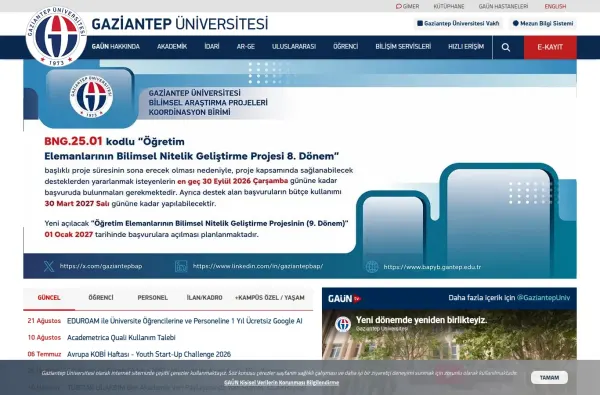Click the 06 Temmuz date entry
The image size is (600, 395).
pyautogui.click(x=44, y=354)
